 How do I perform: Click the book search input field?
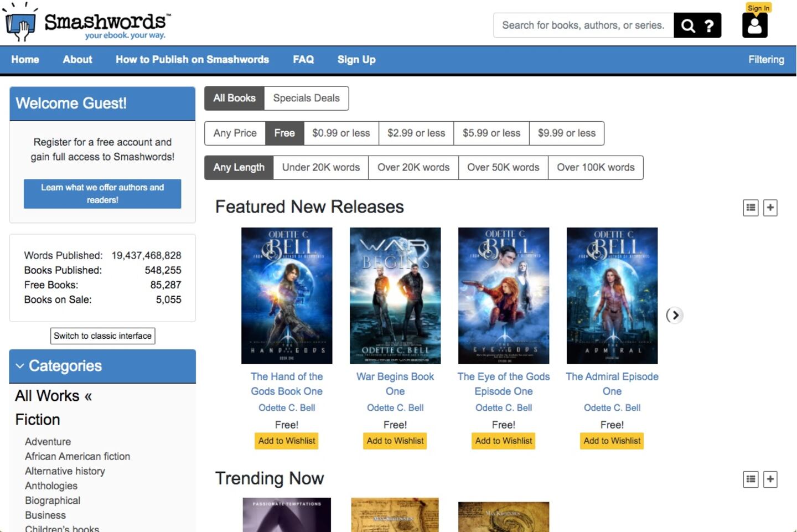tap(583, 25)
